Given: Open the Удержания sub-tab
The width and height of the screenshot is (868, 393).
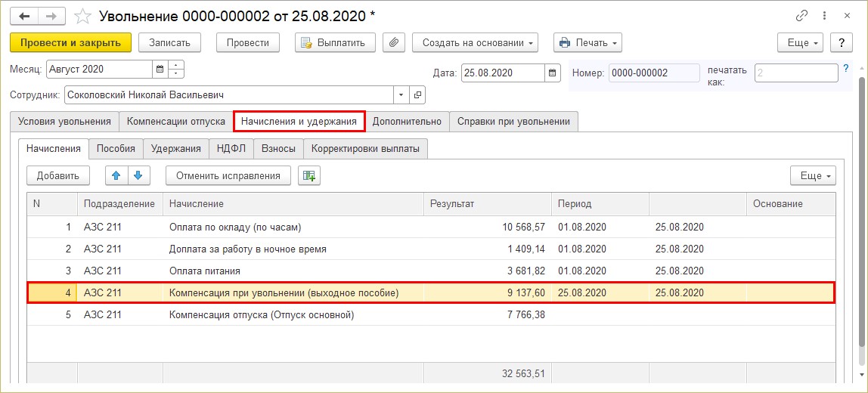Looking at the screenshot, I should (176, 148).
